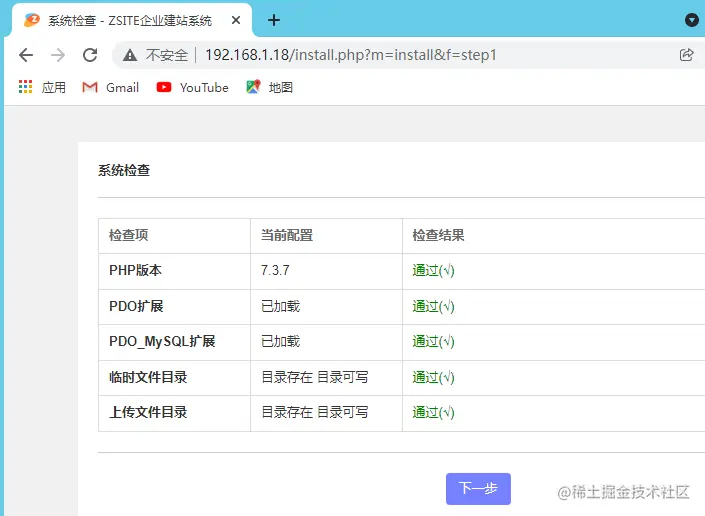
Task: Open the 地图 maps bookmark
Action: pos(270,87)
